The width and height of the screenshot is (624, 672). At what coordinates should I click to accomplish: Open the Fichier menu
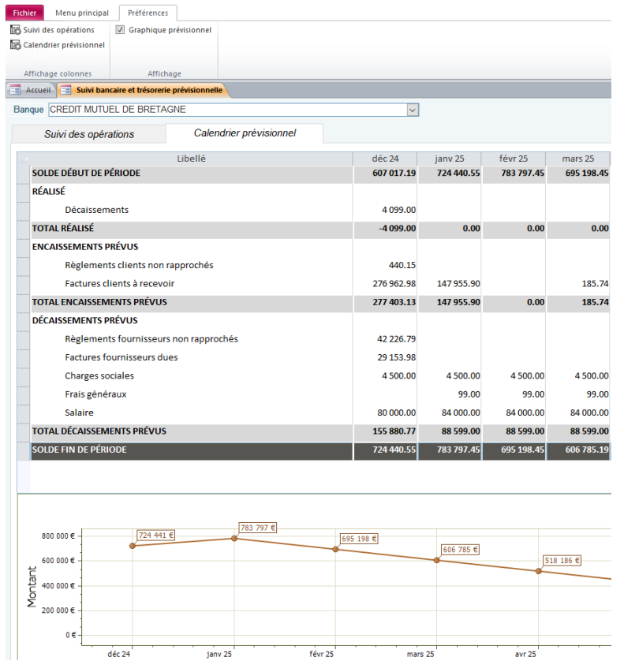pyautogui.click(x=24, y=13)
